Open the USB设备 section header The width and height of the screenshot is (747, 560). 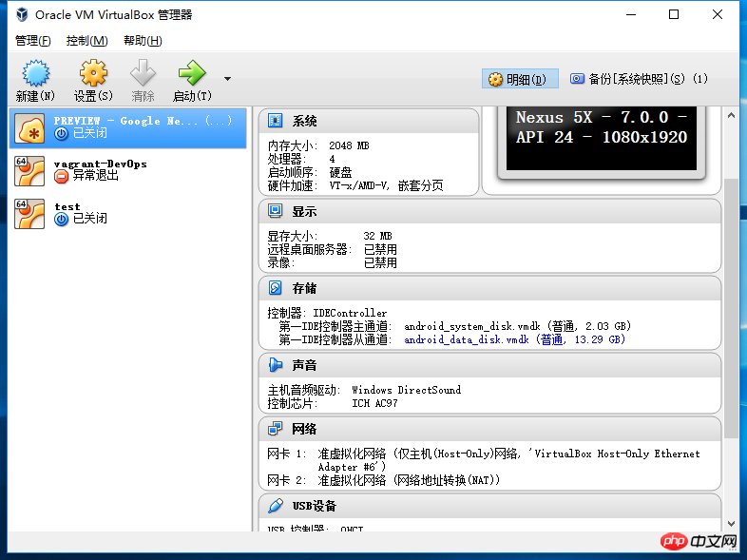(489, 506)
